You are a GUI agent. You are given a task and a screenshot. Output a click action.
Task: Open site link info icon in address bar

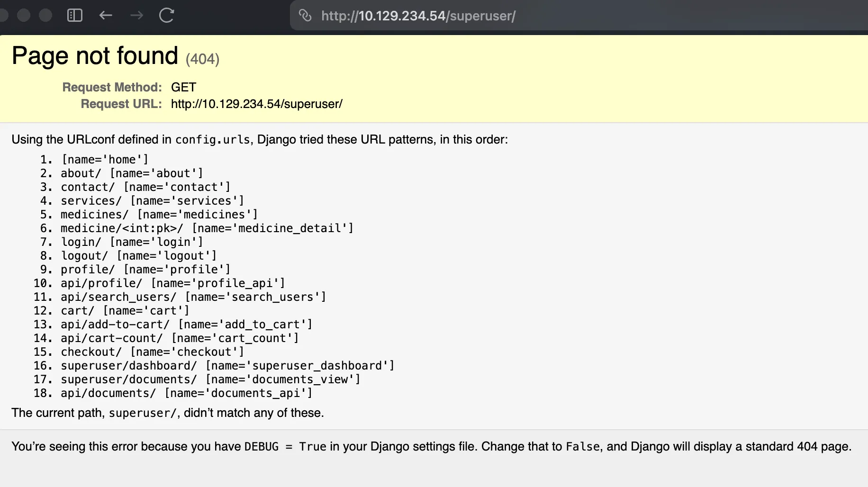305,16
